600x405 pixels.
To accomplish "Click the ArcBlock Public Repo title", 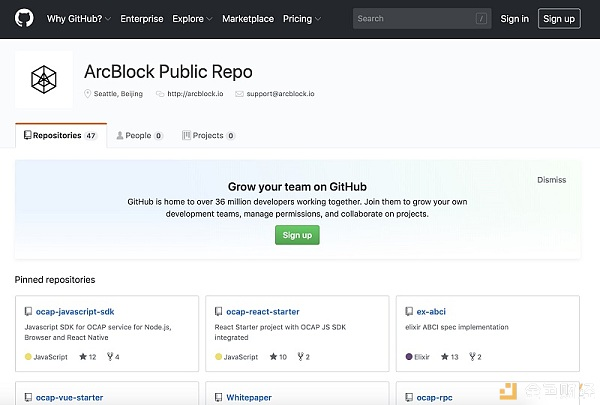I will 168,72.
